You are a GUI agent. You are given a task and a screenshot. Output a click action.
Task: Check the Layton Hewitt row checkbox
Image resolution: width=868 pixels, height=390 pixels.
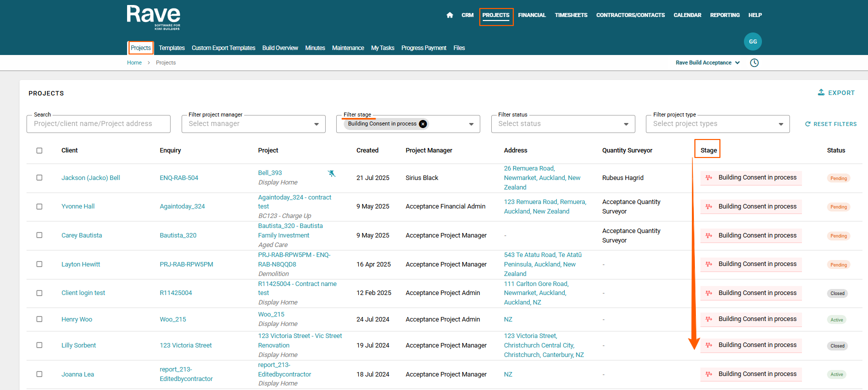pyautogui.click(x=40, y=264)
